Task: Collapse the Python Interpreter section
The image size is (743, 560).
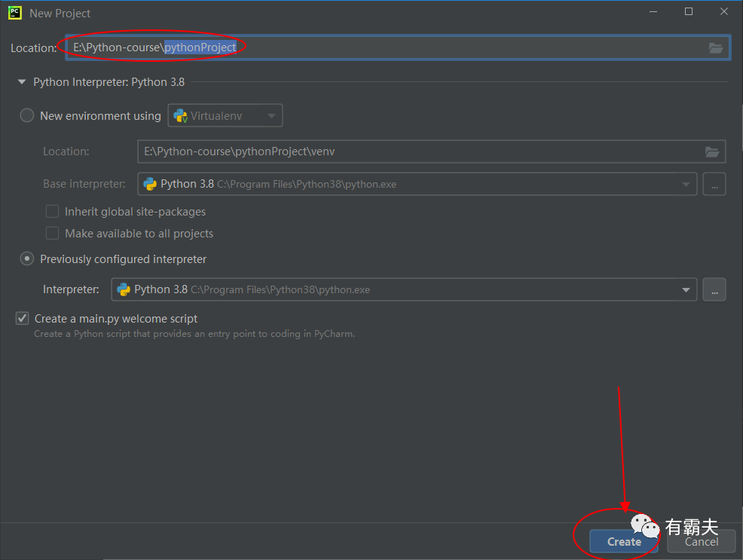Action: point(21,82)
